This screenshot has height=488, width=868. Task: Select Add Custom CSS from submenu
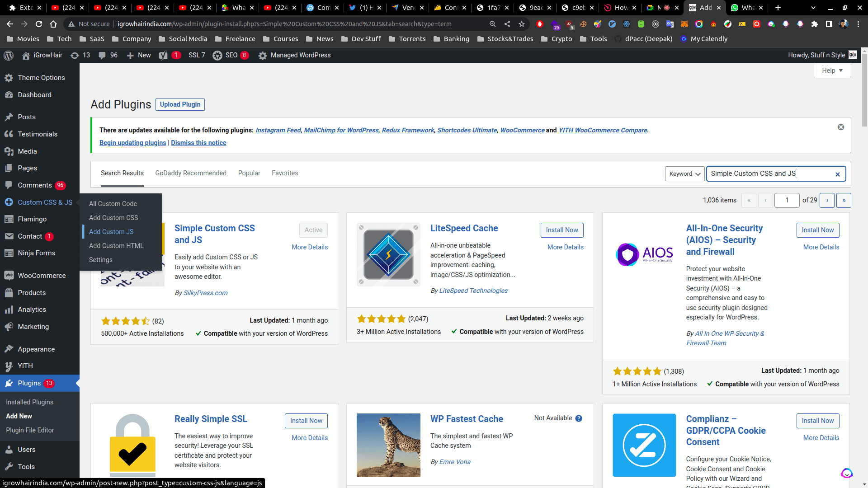pos(113,218)
